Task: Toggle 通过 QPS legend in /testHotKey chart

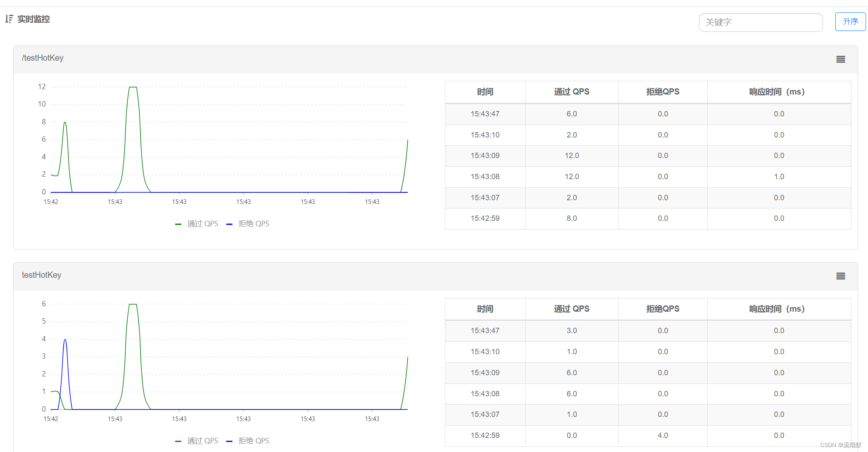Action: (197, 224)
